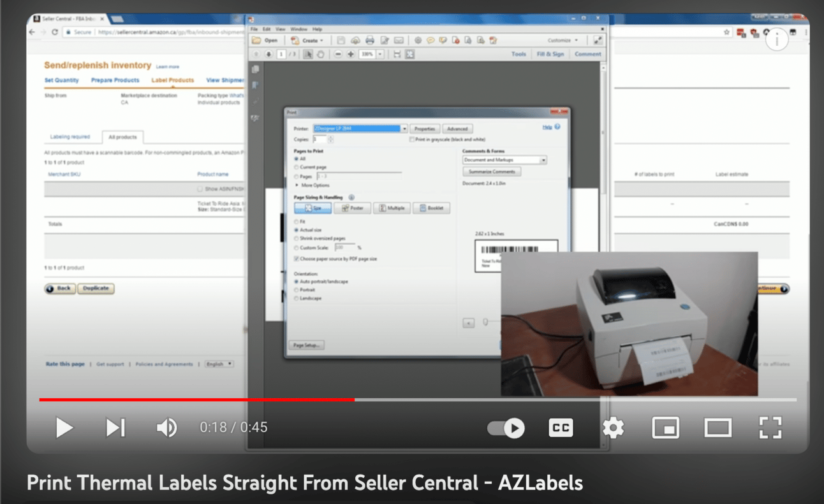Click the read mode expand icon

point(598,40)
